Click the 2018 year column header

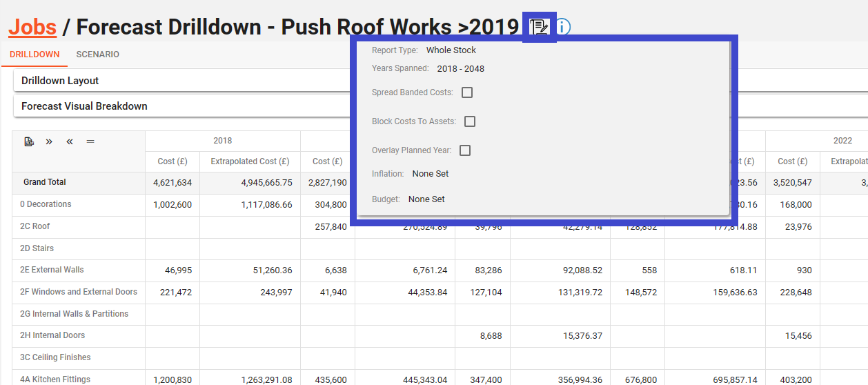click(222, 141)
